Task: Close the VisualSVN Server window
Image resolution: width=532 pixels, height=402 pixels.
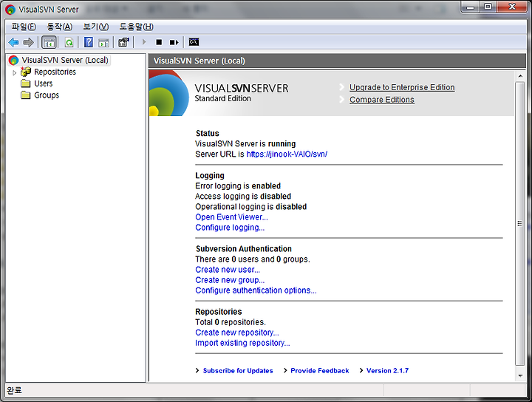Action: [512, 7]
